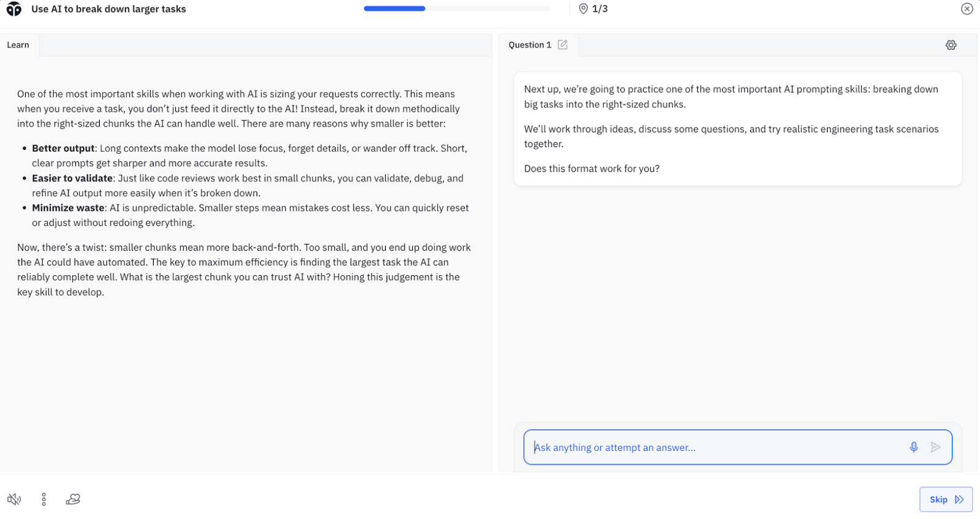Click the lesson progress bar
Image resolution: width=980 pixels, height=519 pixels.
456,9
